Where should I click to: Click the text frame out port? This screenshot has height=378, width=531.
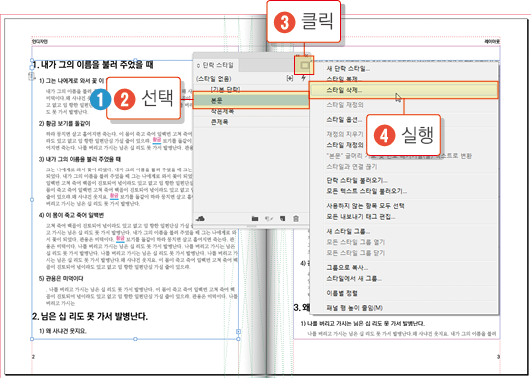(x=238, y=332)
